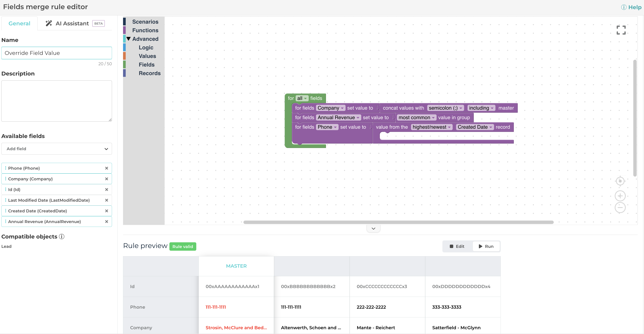Click the center workspace target icon

(x=620, y=181)
